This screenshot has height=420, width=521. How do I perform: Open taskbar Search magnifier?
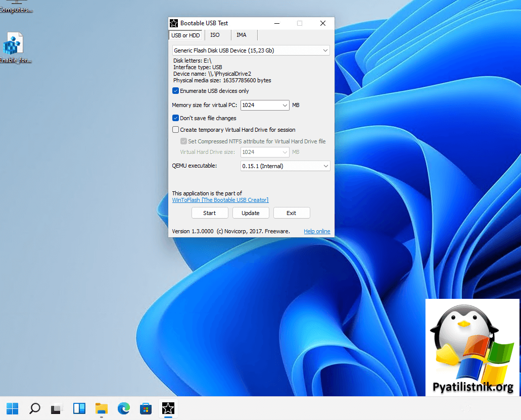click(x=34, y=408)
